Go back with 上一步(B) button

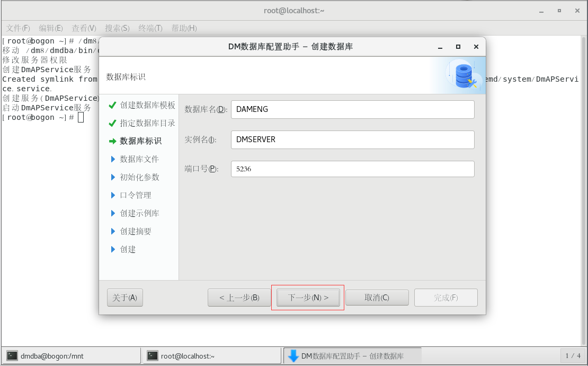click(239, 298)
